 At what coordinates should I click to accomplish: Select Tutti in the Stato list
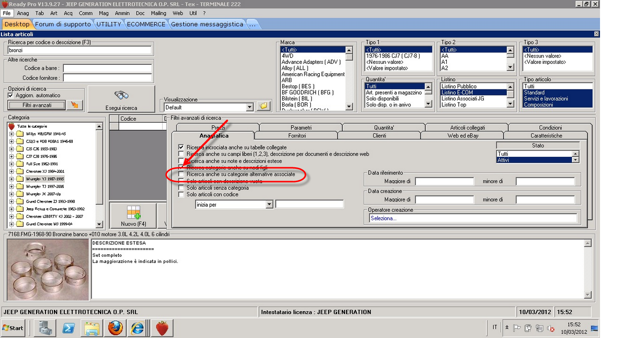[534, 154]
